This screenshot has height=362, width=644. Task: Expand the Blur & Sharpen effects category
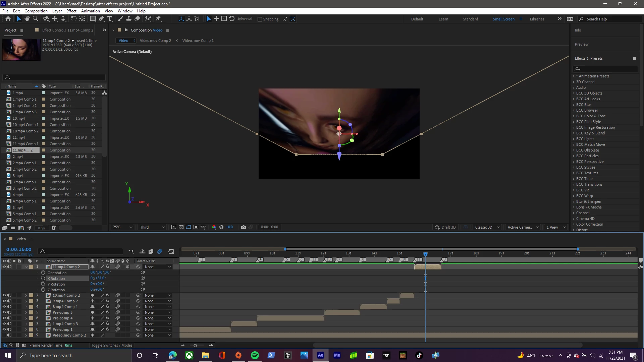pyautogui.click(x=574, y=202)
